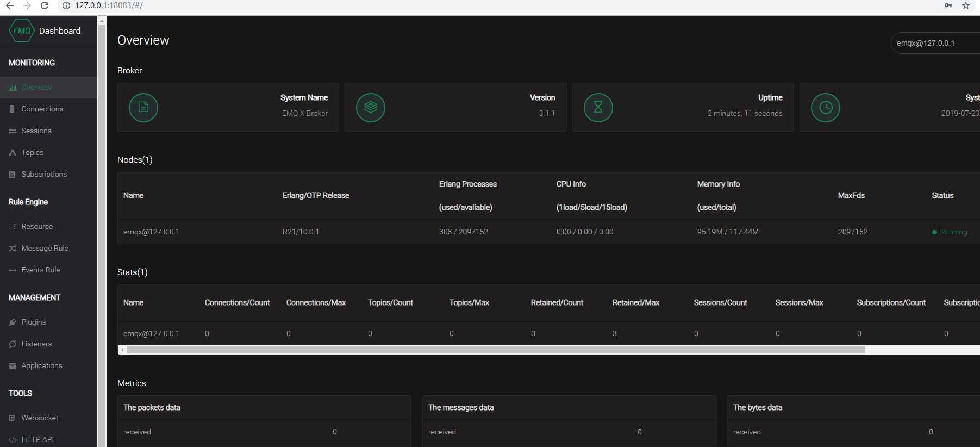Click the browser address bar URL
The width and height of the screenshot is (980, 447).
[x=109, y=5]
